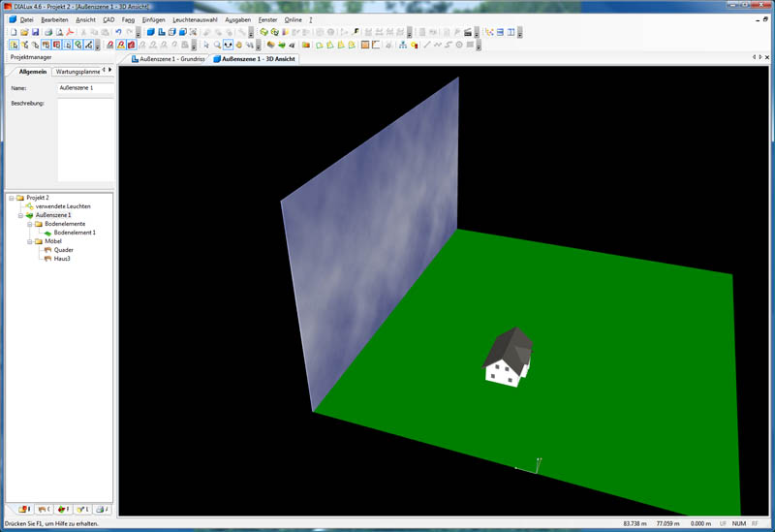This screenshot has height=532, width=775.
Task: Open the Fenster menu
Action: pyautogui.click(x=268, y=19)
